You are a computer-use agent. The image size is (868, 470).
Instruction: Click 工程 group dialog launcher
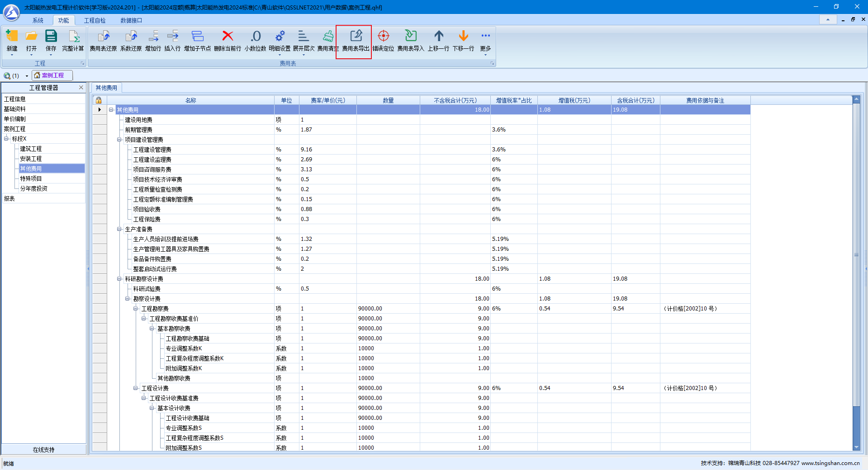pos(82,63)
